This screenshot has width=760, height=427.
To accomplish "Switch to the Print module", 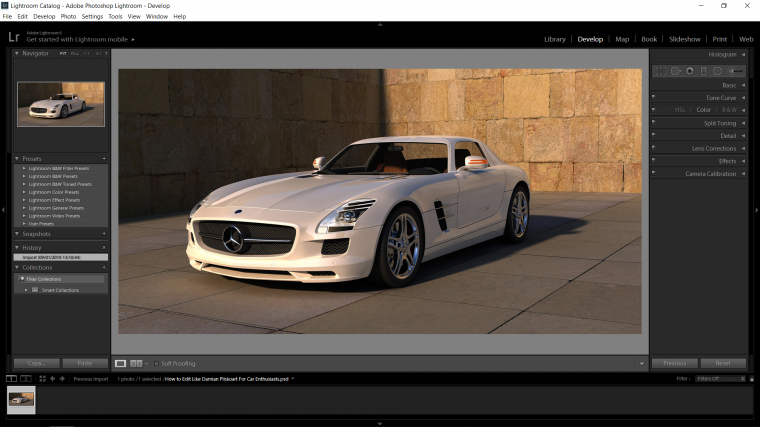I will click(719, 39).
